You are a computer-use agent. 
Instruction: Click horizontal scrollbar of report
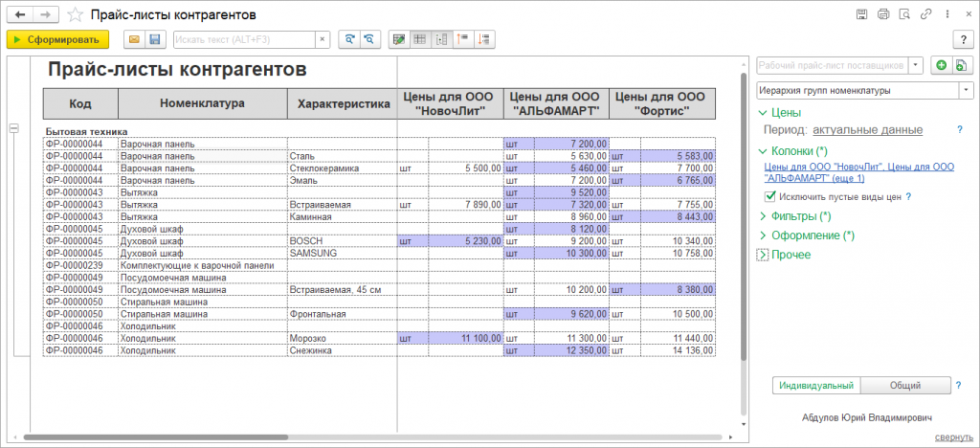[156, 438]
